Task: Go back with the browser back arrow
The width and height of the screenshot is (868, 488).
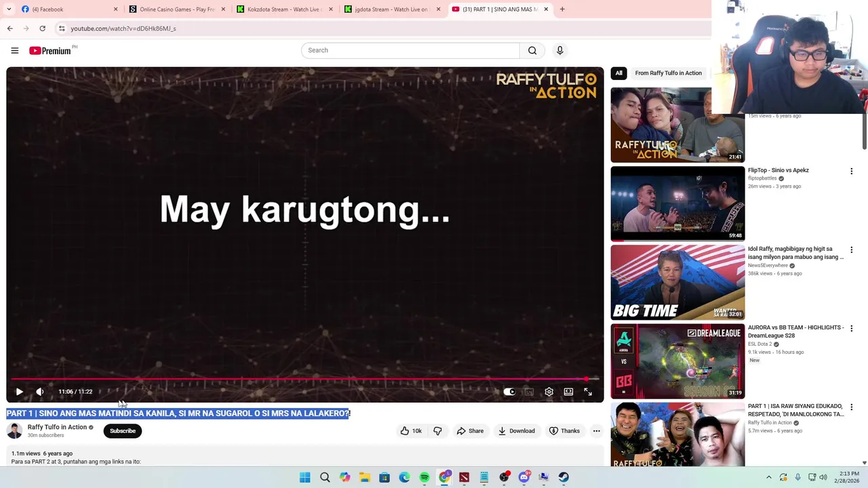Action: (10, 28)
